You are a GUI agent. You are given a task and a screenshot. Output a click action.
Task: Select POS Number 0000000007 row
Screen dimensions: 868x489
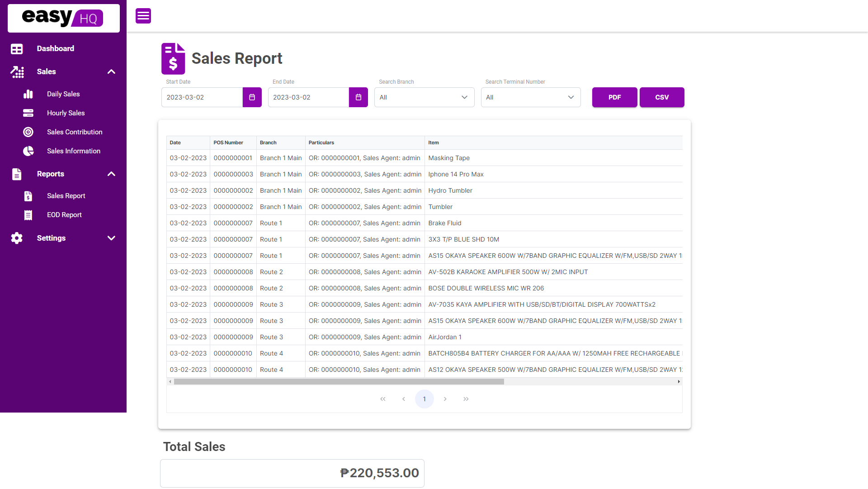coord(231,223)
